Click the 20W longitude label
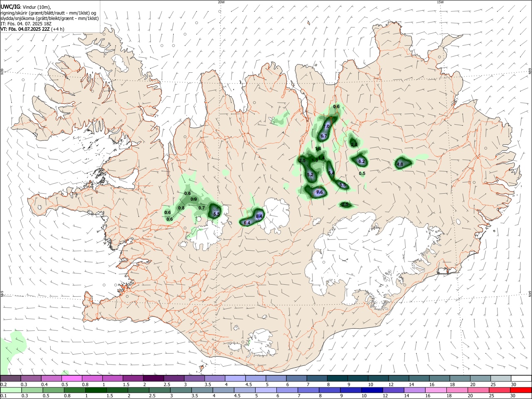The height and width of the screenshot is (399, 532). [221, 2]
